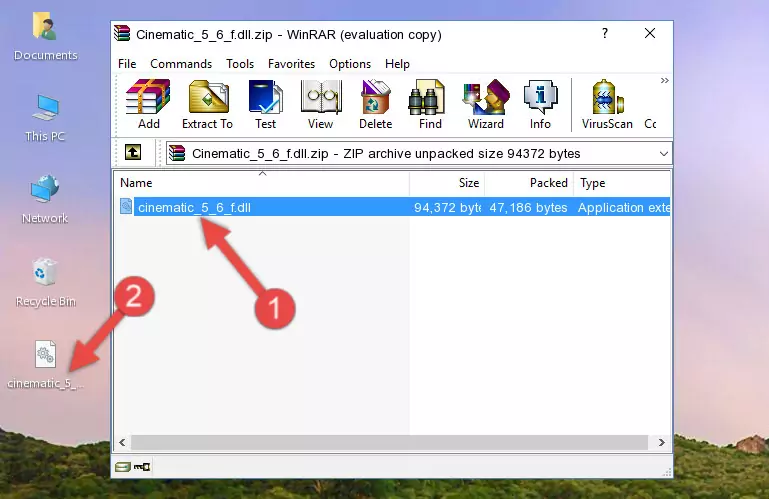769x499 pixels.
Task: Open the Tools menu
Action: pyautogui.click(x=240, y=64)
